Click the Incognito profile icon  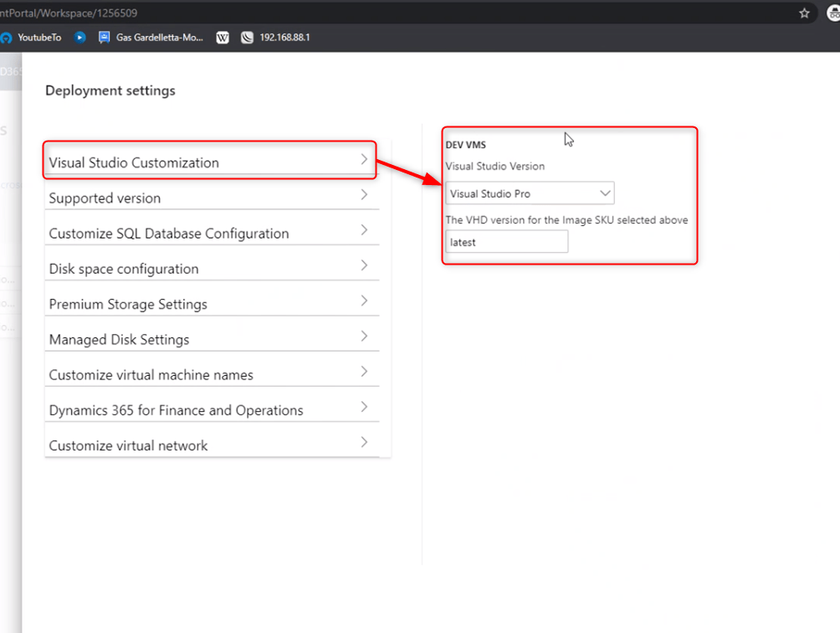pyautogui.click(x=831, y=13)
